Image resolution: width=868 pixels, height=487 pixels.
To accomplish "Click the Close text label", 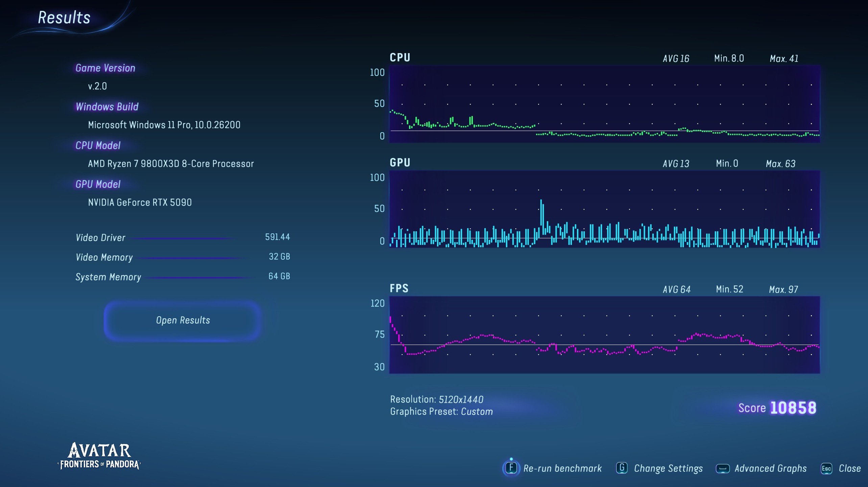I will (x=849, y=468).
